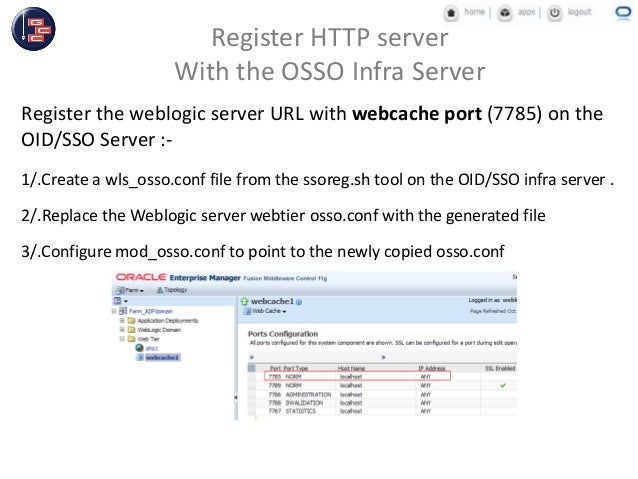Image resolution: width=638 pixels, height=479 pixels.
Task: Click localhost in the 7785 row
Action: [x=351, y=377]
